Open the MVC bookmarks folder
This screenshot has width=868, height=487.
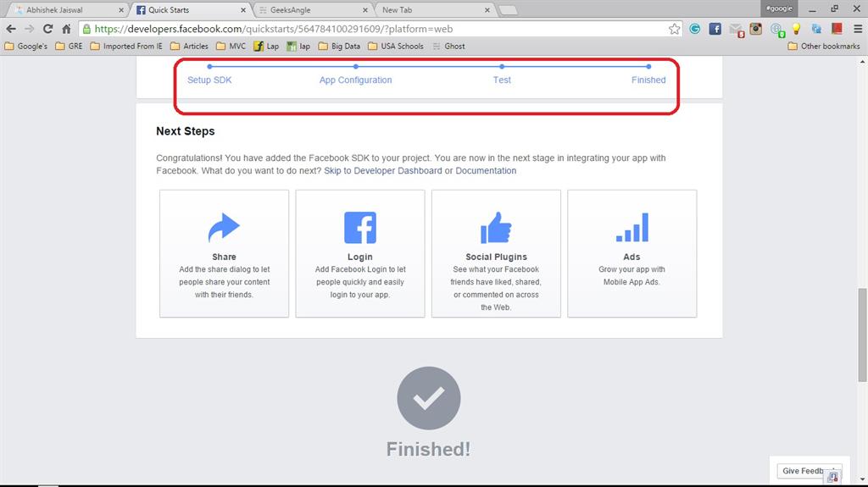click(231, 46)
